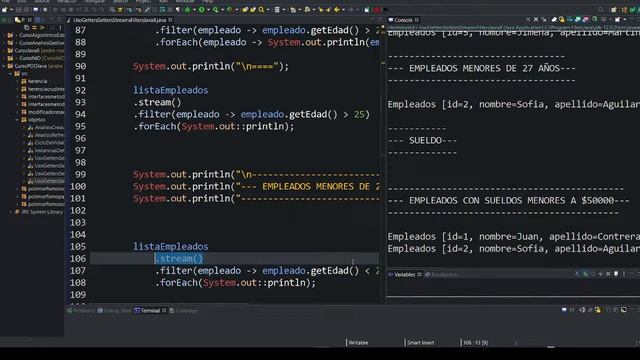640x360 pixels.
Task: Open the Run dropdown arrow beside Run button
Action: tap(208, 9)
